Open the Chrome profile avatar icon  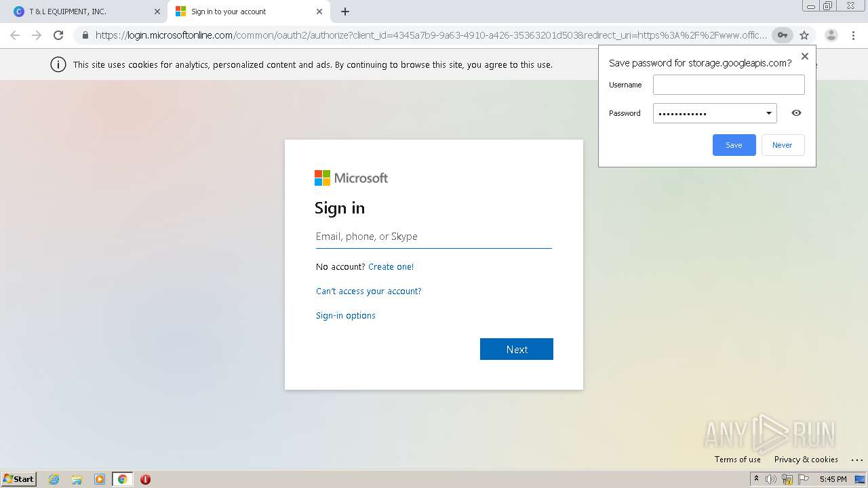831,35
